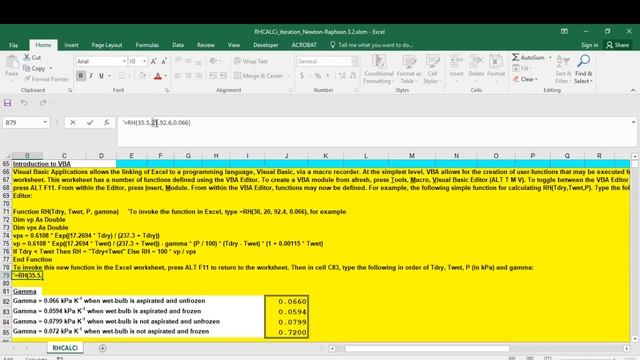Open the font size 10 dropdown
The height and width of the screenshot is (360, 640).
pyautogui.click(x=144, y=61)
